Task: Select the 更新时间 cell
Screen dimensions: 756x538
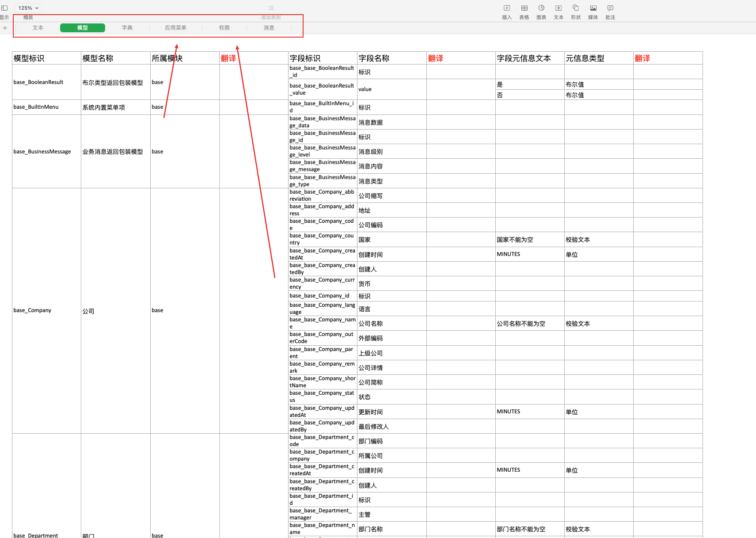Action: 392,412
